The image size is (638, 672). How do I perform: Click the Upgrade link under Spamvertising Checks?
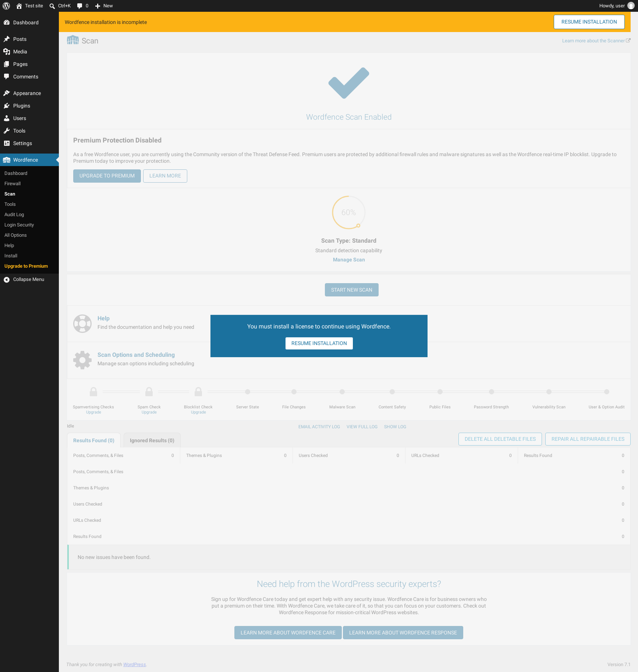[93, 412]
